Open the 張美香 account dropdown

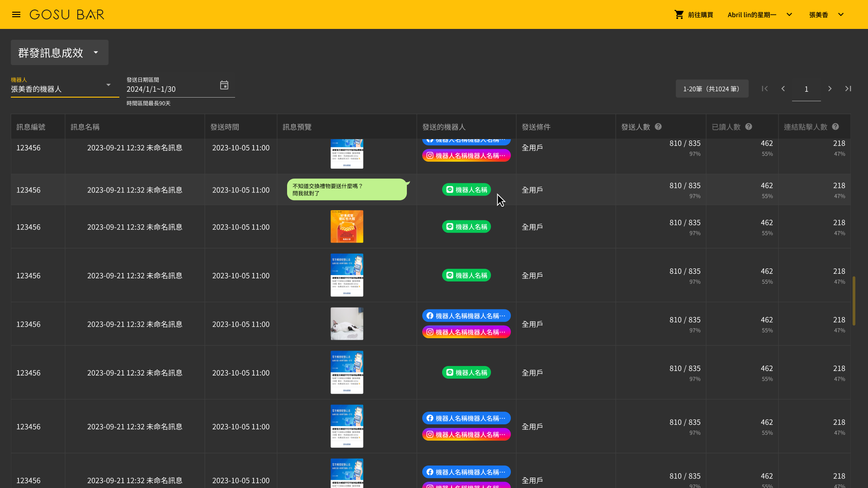tap(826, 14)
